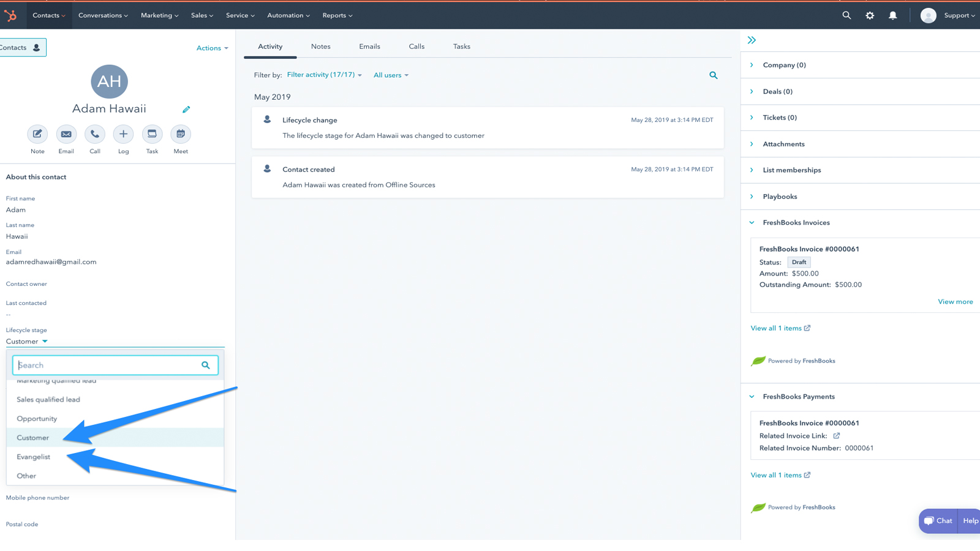Edit the contact name with the pencil icon

pos(186,109)
